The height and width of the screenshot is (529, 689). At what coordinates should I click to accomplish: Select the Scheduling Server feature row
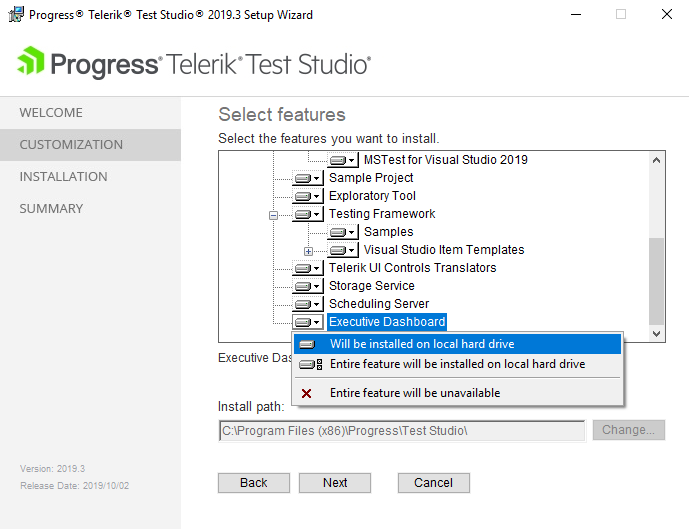(379, 304)
